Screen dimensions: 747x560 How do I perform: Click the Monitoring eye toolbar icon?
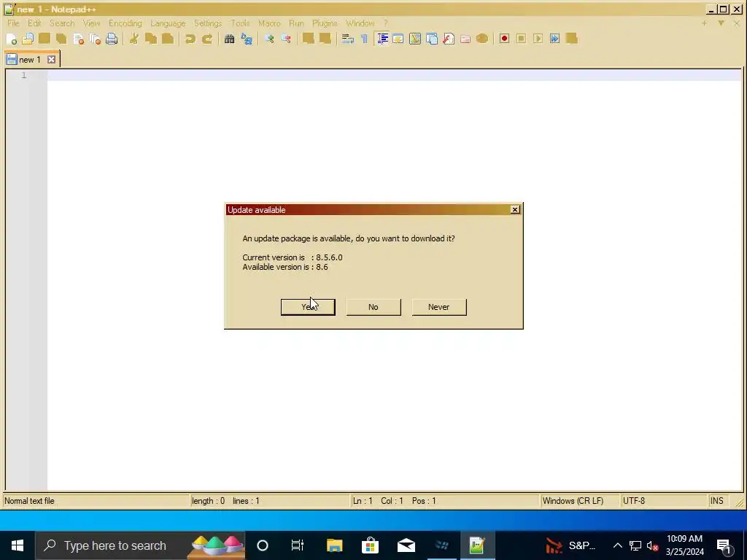tap(482, 39)
